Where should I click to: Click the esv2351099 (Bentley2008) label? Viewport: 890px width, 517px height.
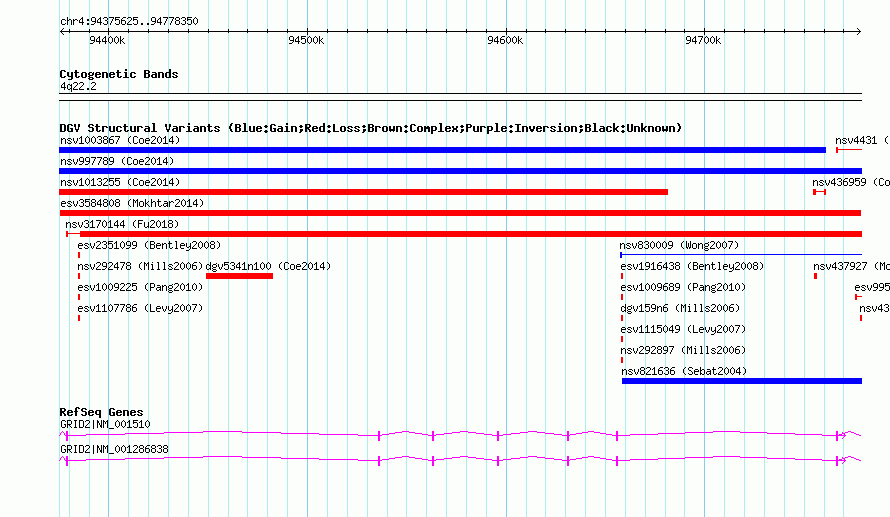click(149, 245)
